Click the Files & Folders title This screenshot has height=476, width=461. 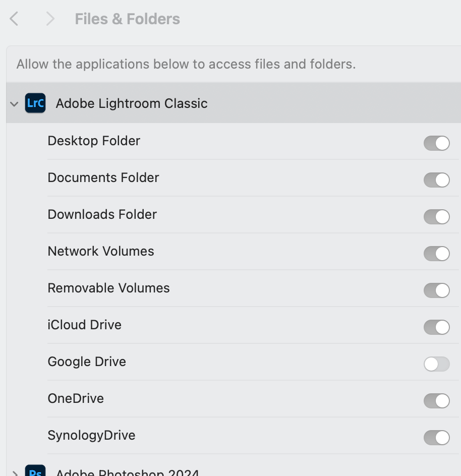(x=127, y=19)
